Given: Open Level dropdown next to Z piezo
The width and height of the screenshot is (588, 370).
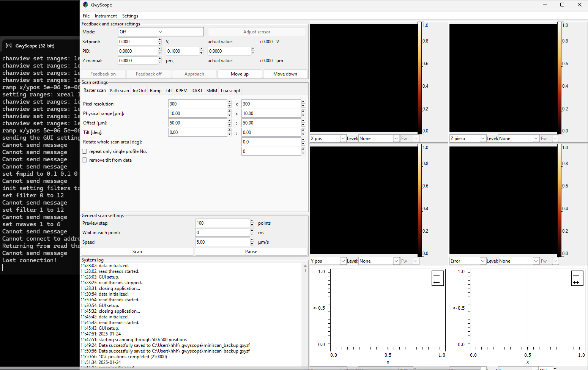Looking at the screenshot, I should point(519,139).
